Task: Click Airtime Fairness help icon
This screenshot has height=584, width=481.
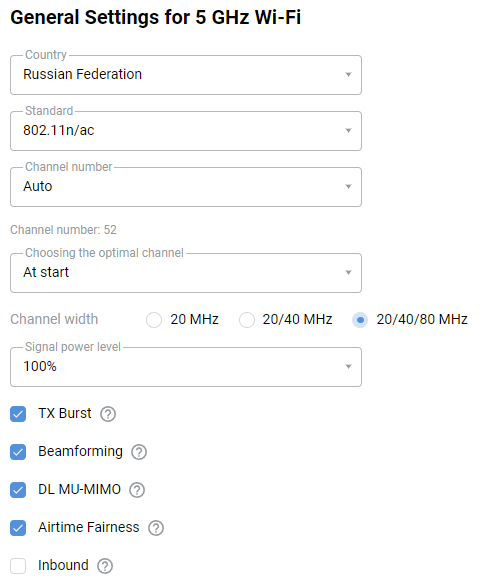Action: point(156,528)
